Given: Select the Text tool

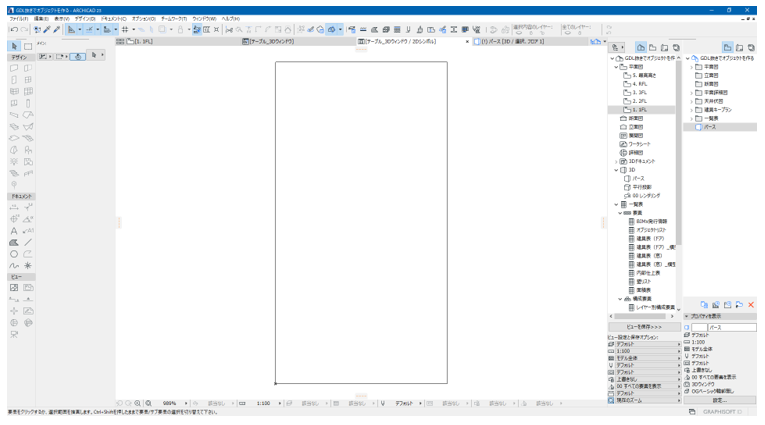Looking at the screenshot, I should tap(14, 231).
